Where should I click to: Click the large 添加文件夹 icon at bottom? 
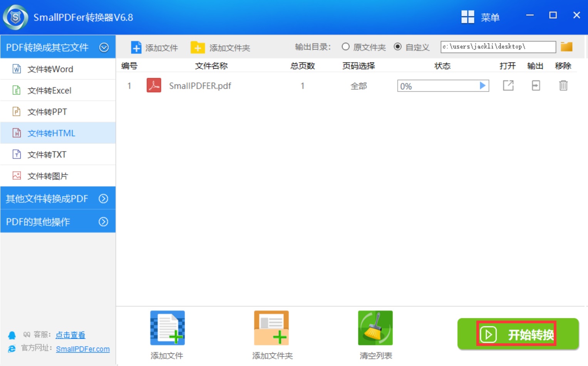point(271,328)
